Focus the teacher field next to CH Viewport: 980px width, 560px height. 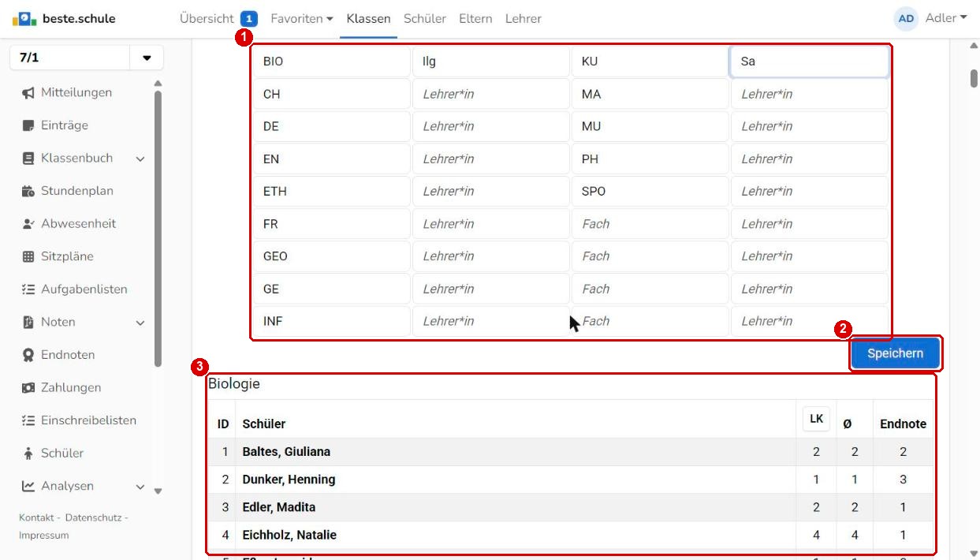490,94
